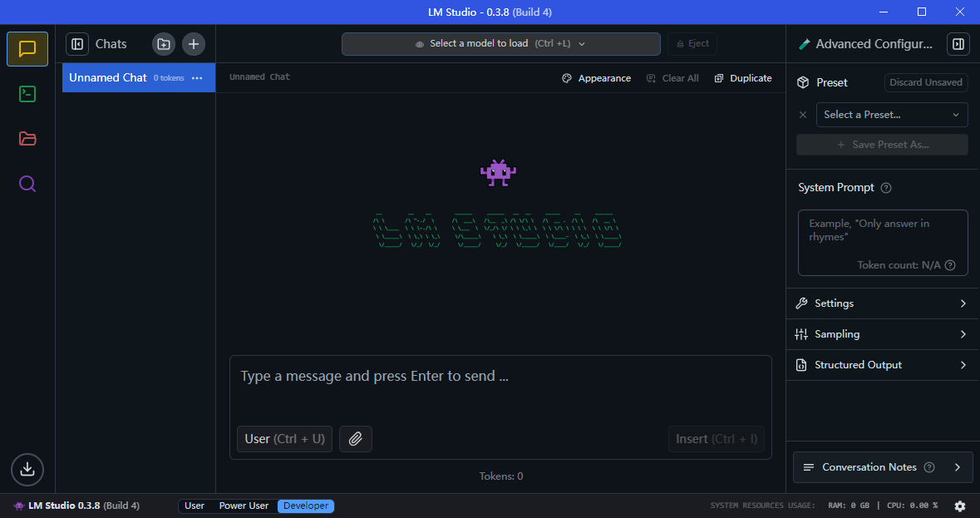Screen dimensions: 980x518
Task: Attach a file with paperclip icon
Action: click(356, 439)
